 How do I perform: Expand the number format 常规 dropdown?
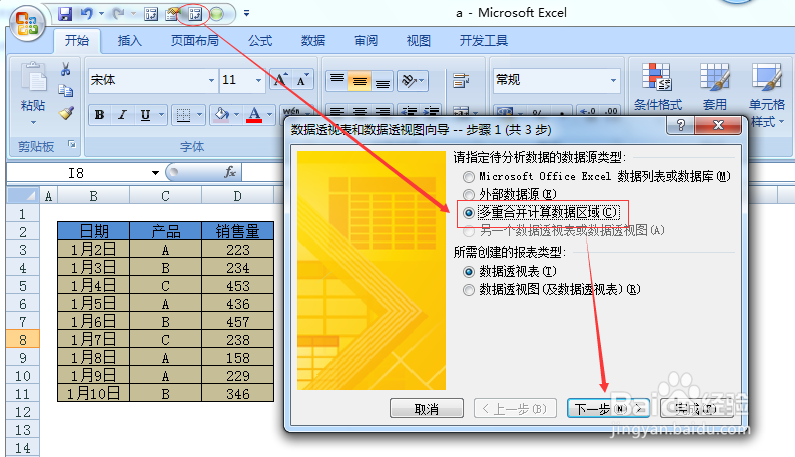point(613,80)
